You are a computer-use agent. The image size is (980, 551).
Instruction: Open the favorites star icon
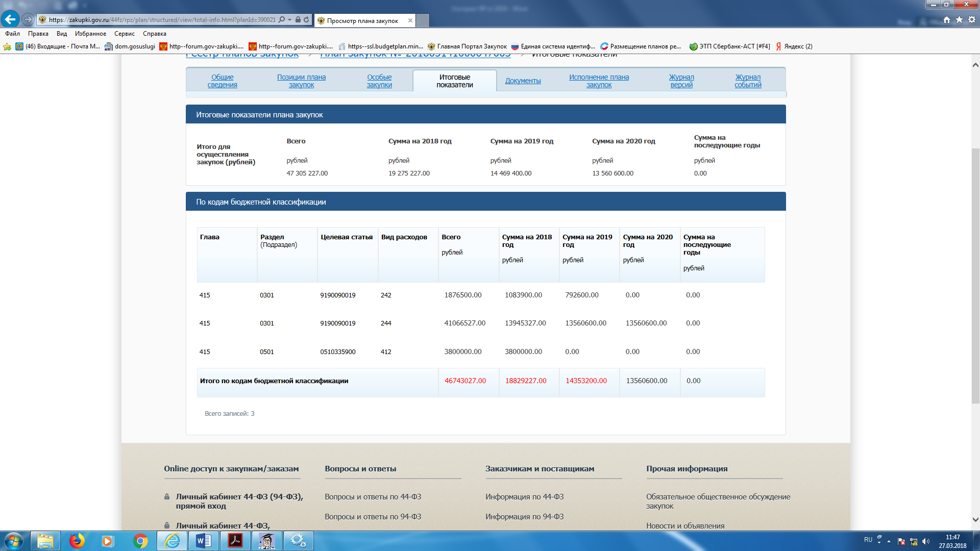[959, 19]
